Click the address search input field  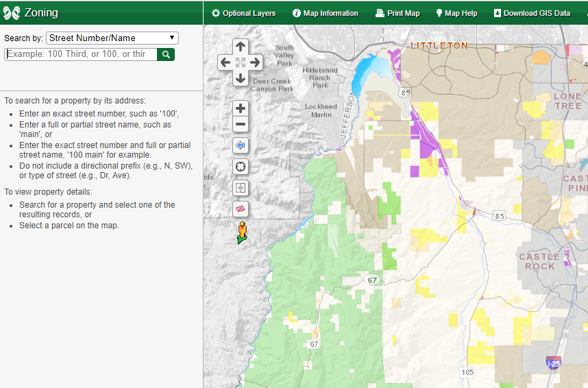tap(81, 54)
